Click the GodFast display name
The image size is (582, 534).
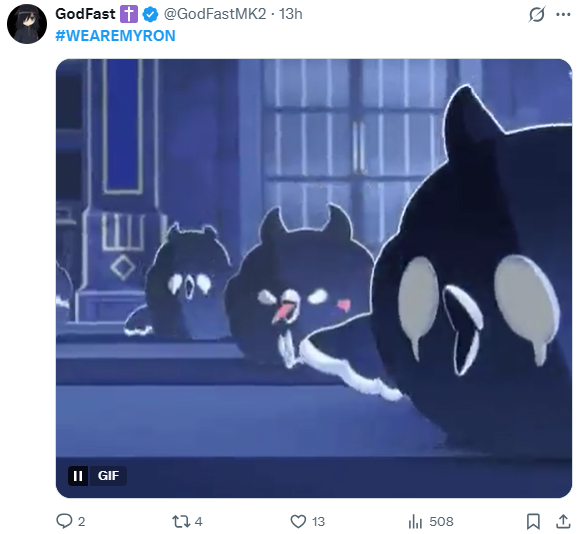point(85,14)
